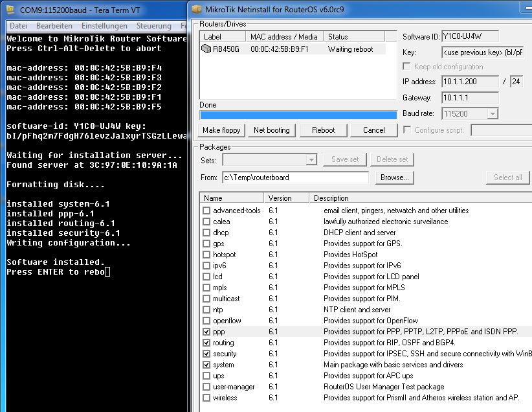The image size is (532, 412).
Task: Select MAC address 00:0C:42:5B:B9:F1 in router list
Action: click(280, 49)
